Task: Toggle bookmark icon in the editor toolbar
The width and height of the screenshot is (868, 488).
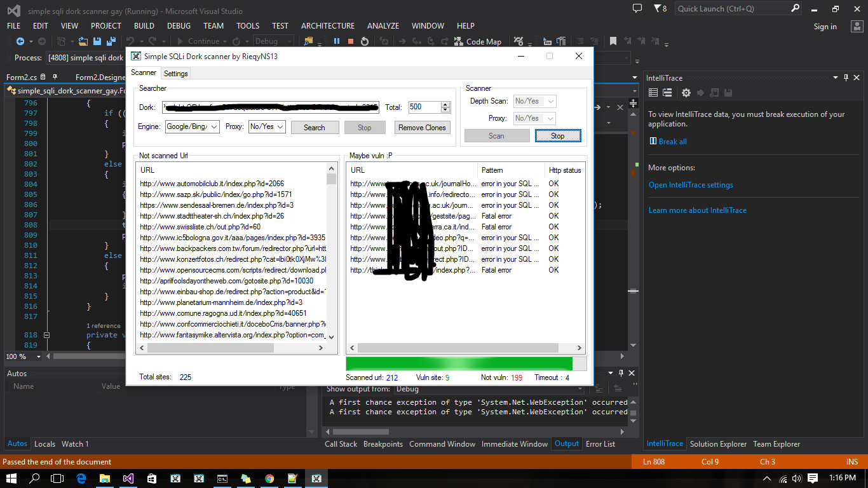Action: click(613, 41)
